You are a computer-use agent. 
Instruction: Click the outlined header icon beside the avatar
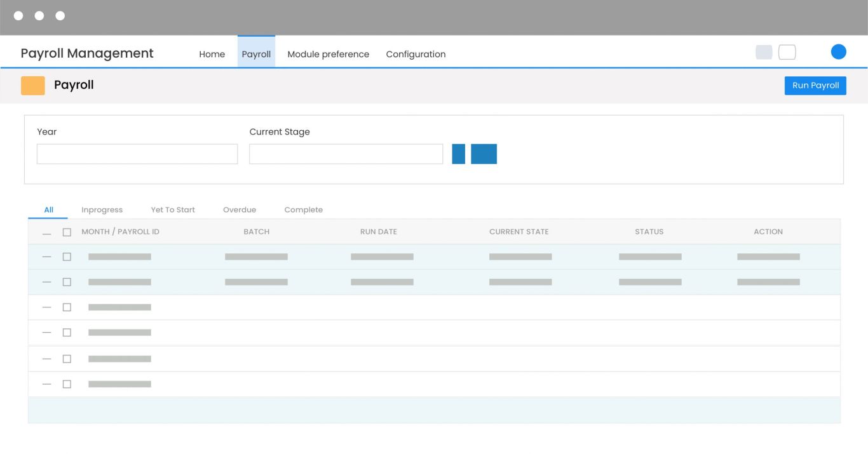(787, 51)
